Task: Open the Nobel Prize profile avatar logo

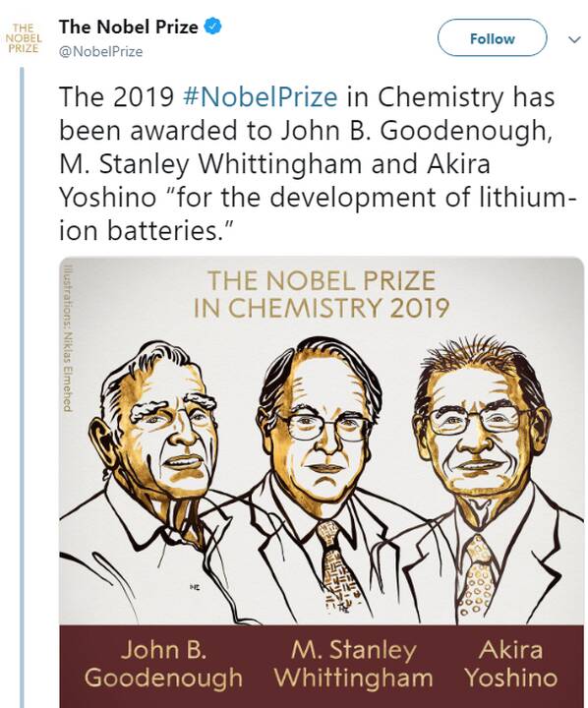Action: click(24, 38)
